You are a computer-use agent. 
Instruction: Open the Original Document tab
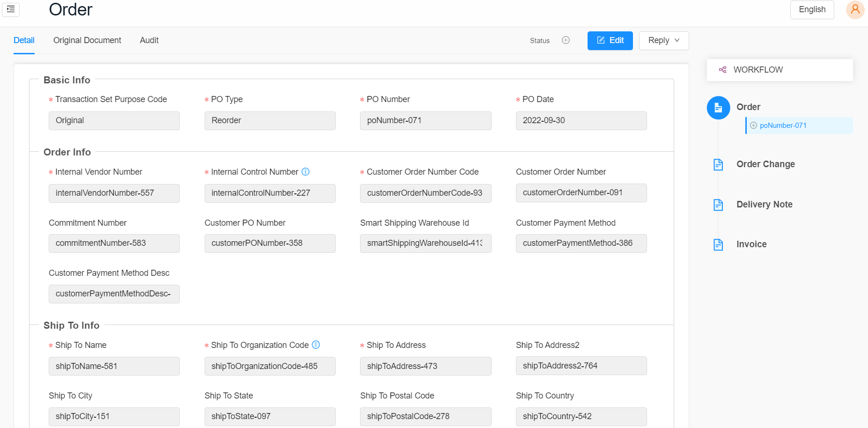point(87,40)
